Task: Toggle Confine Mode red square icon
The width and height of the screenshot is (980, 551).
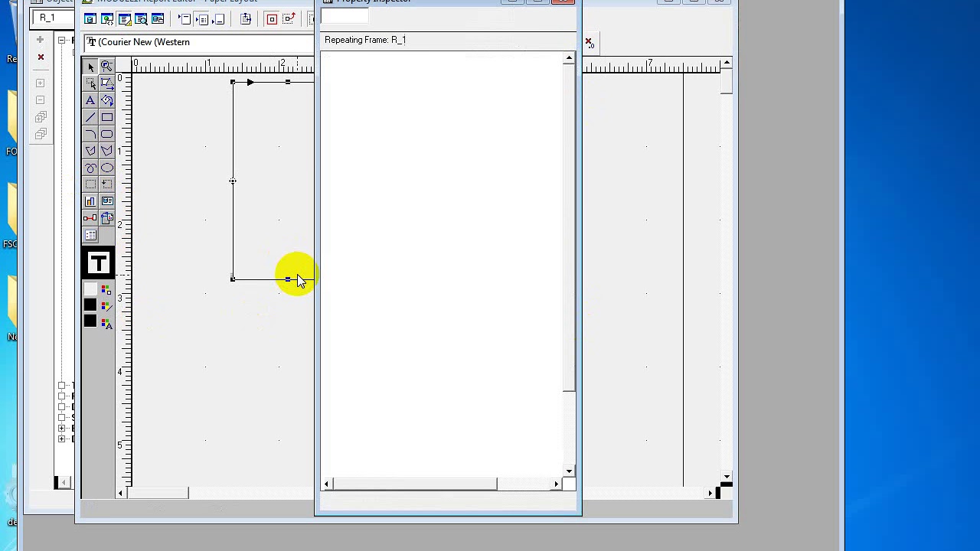Action: tap(272, 19)
